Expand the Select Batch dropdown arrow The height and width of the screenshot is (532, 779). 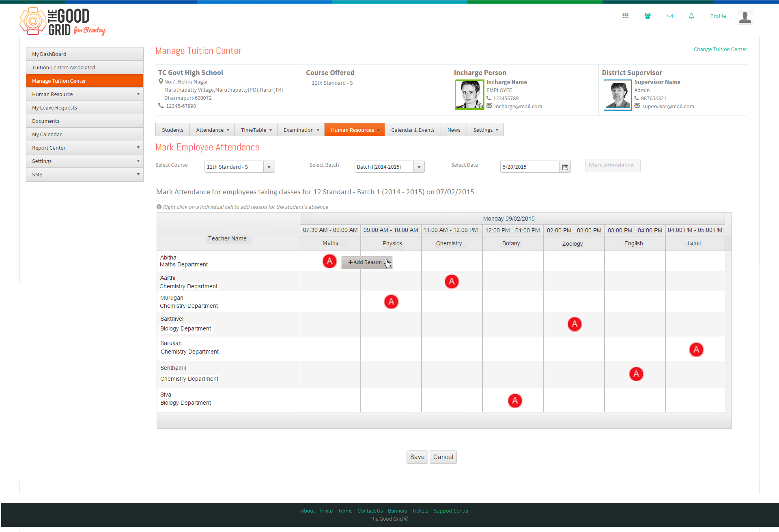(x=419, y=167)
